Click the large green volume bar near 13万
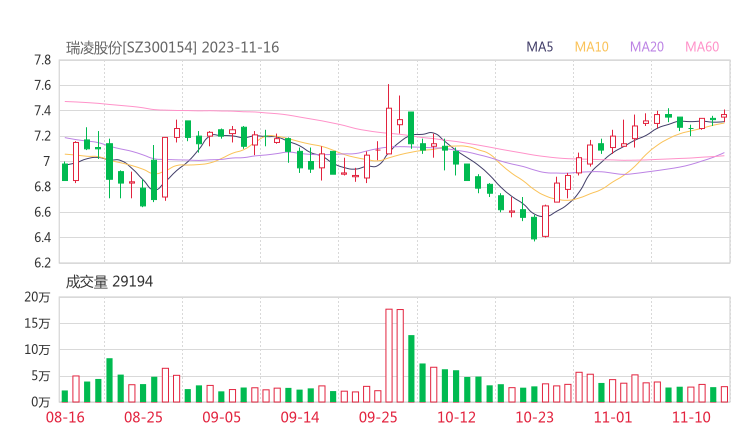Viewport: 740px width, 440px height. coord(411,369)
